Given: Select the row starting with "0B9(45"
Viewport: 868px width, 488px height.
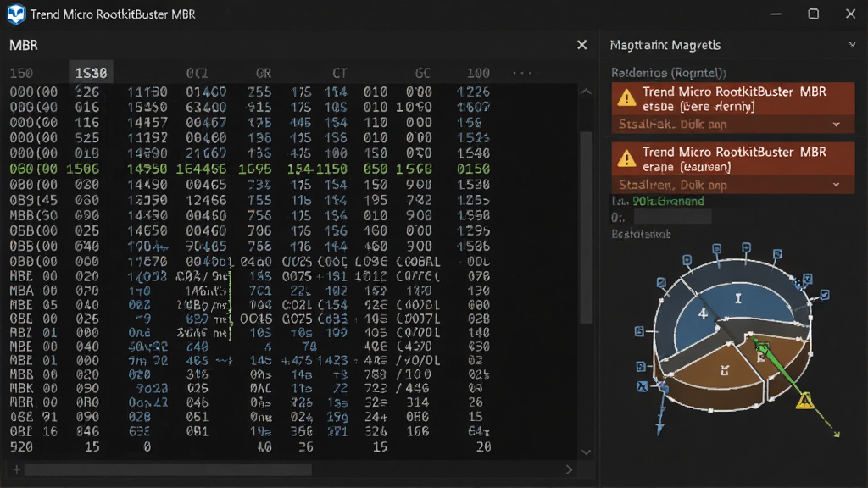Looking at the screenshot, I should pos(250,200).
